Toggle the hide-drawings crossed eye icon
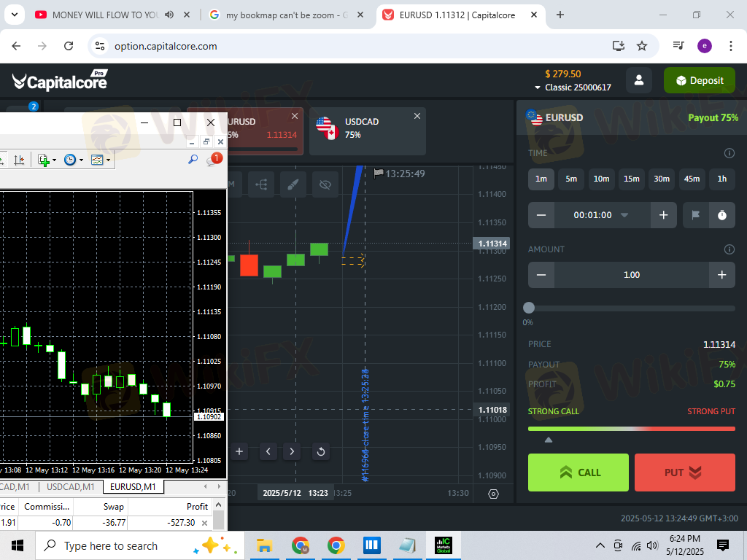 (325, 184)
